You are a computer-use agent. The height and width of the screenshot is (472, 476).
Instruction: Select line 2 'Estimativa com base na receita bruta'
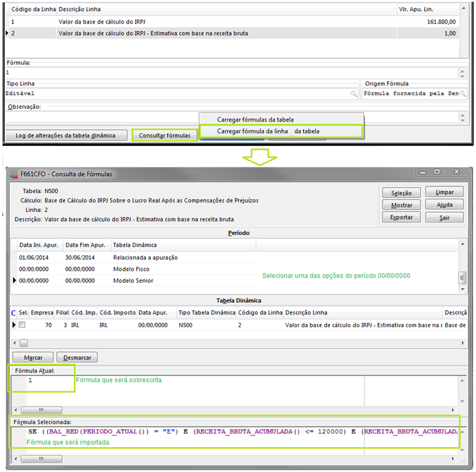tap(233, 33)
